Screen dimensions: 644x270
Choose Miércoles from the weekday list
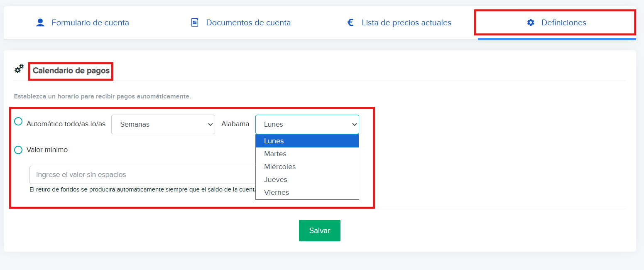280,167
